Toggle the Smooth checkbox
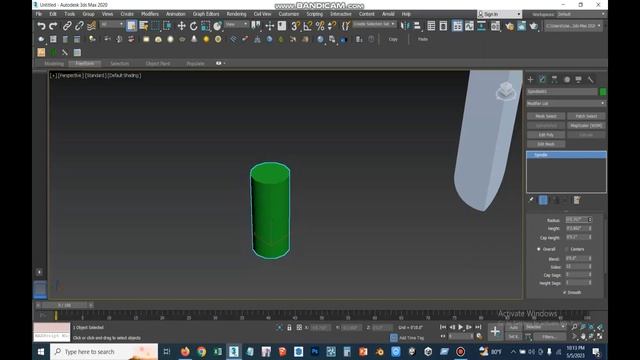The height and width of the screenshot is (360, 640). [565, 292]
